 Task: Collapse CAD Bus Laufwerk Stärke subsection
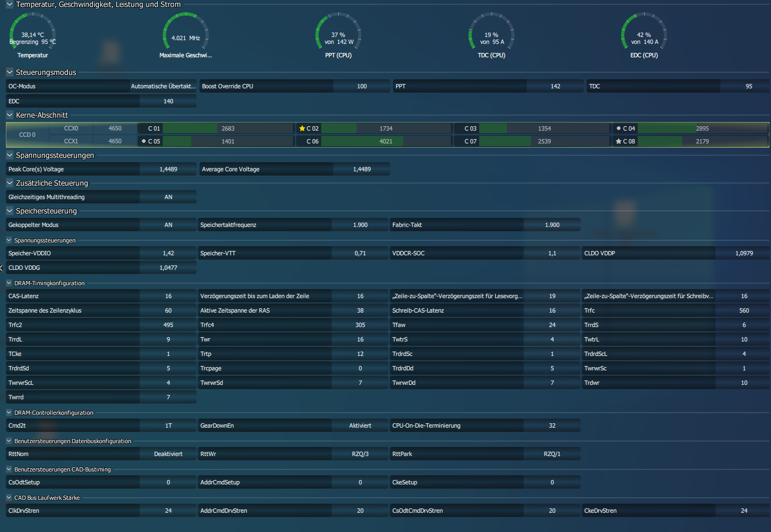coord(9,498)
